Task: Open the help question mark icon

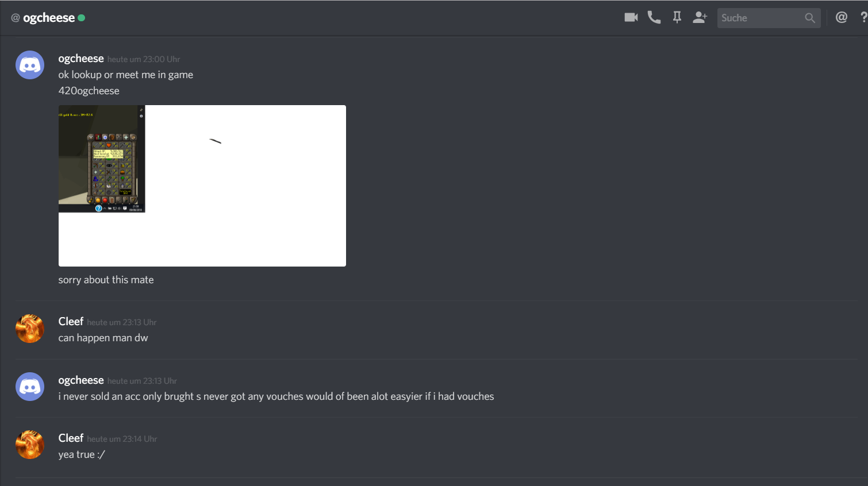Action: [x=863, y=17]
